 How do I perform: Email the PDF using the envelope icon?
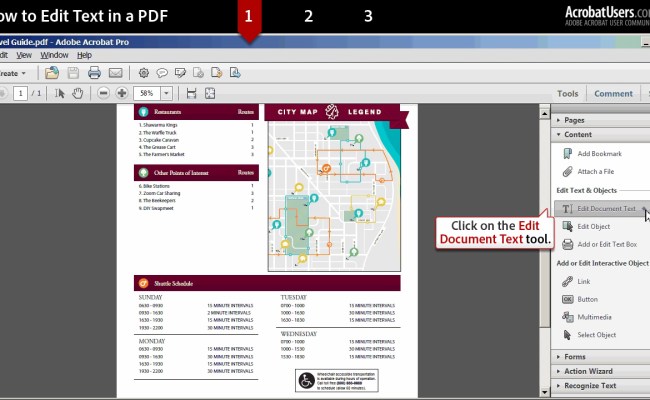pos(116,73)
